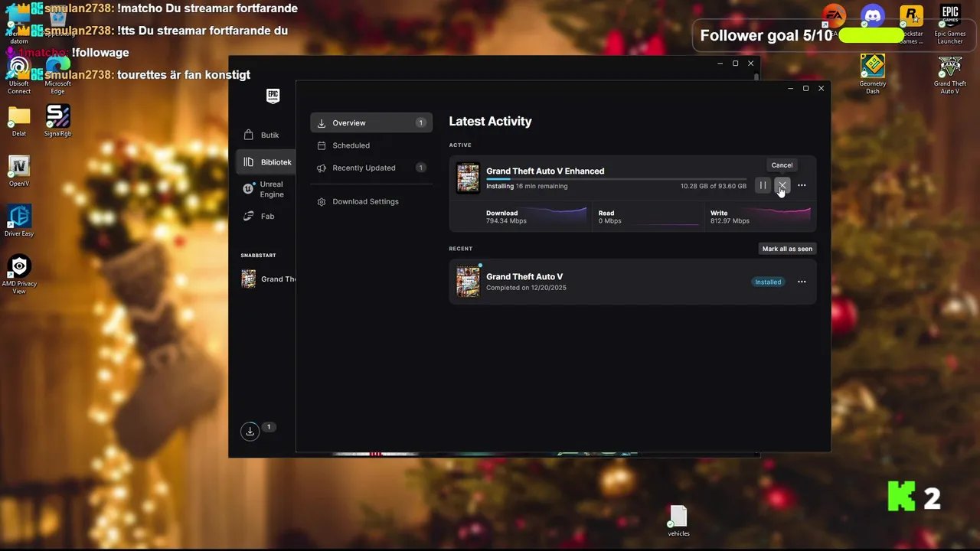Open the Epic Games Launcher desktop shortcut

coord(950,24)
